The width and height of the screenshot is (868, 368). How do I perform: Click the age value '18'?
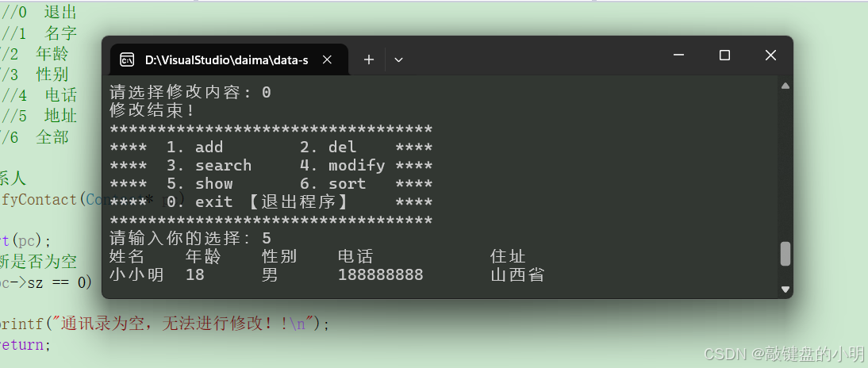(195, 275)
